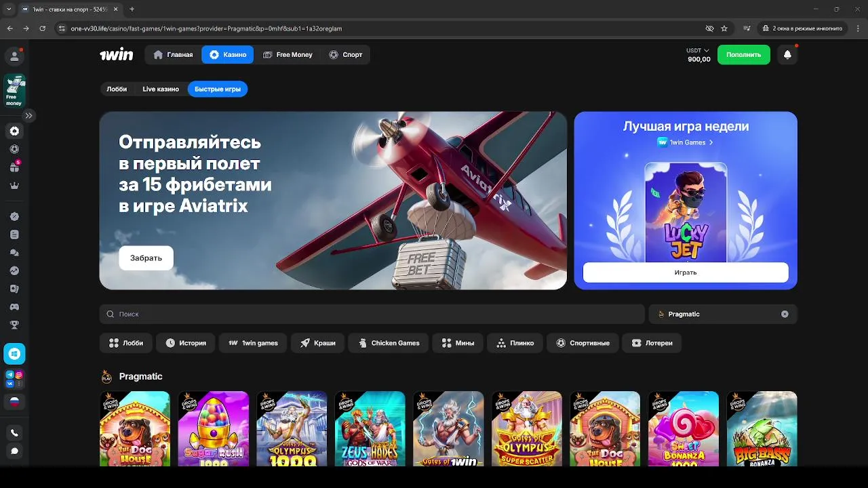Reload the page in browser
Viewport: 868px width, 488px height.
pos(42,28)
